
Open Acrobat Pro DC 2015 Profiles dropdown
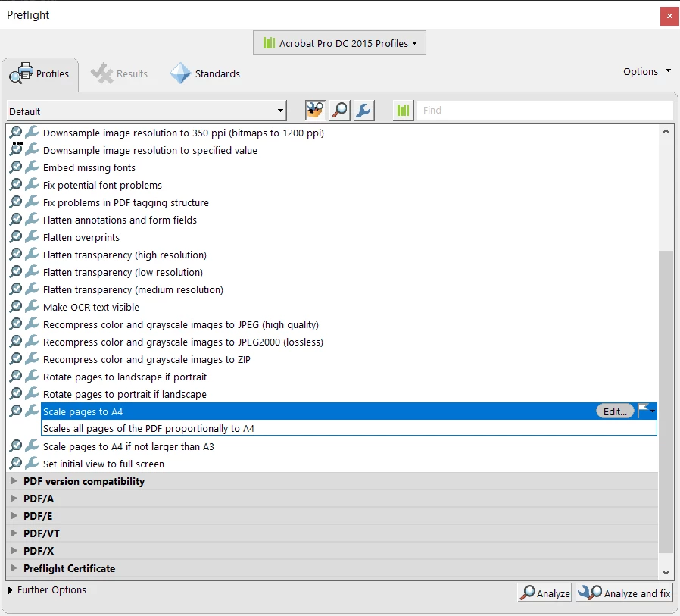pyautogui.click(x=339, y=43)
